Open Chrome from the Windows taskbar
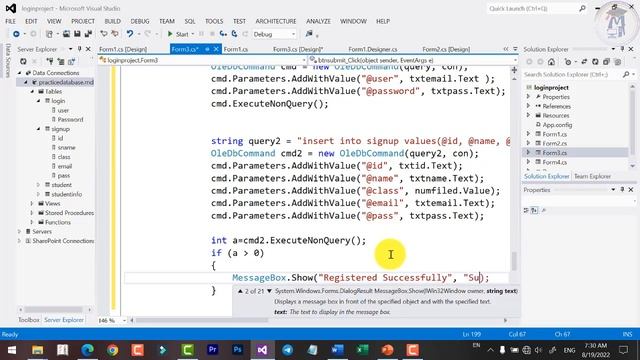The image size is (640, 360). (112, 350)
